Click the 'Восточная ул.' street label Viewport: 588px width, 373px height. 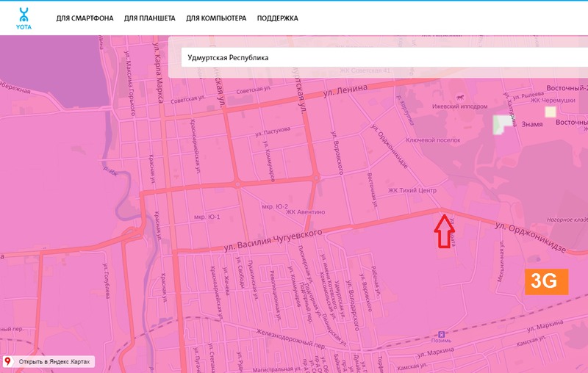(372, 191)
